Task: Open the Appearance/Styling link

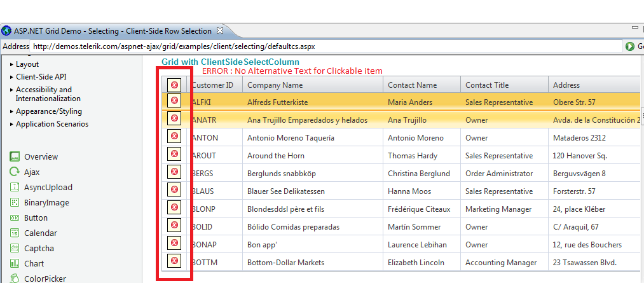Action: [x=48, y=111]
